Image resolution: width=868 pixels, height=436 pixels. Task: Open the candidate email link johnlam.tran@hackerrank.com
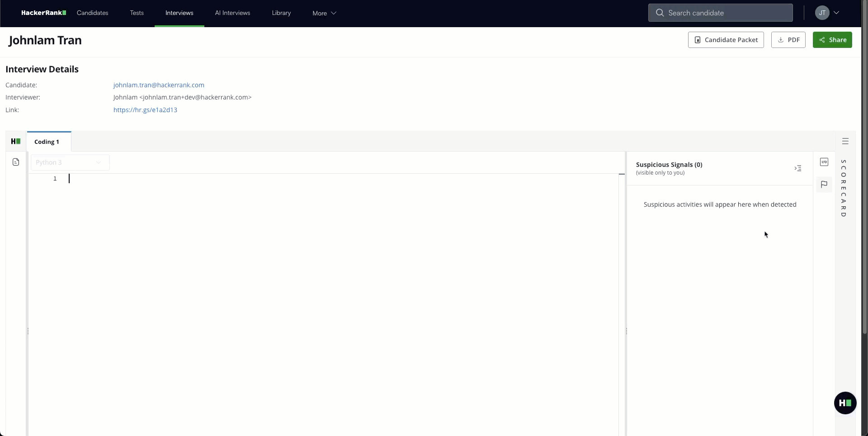(x=158, y=85)
